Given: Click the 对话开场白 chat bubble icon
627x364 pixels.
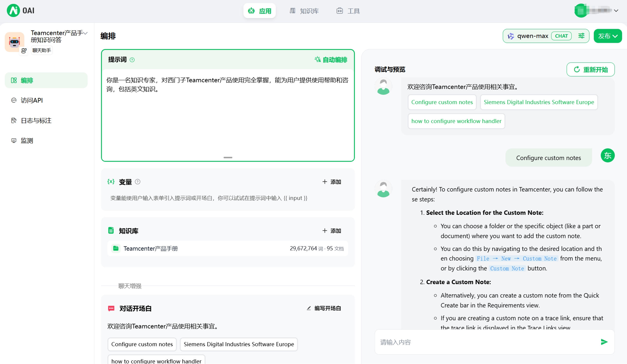Looking at the screenshot, I should tap(111, 309).
